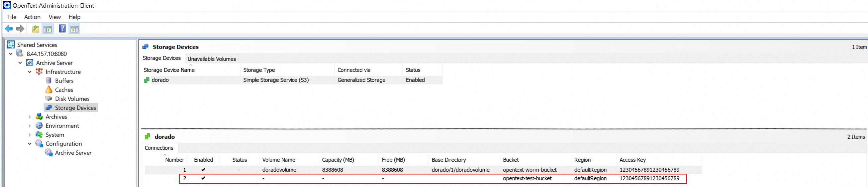Click the dorado/1/doradovolume base directory cell
The width and height of the screenshot is (868, 187).
pos(461,170)
